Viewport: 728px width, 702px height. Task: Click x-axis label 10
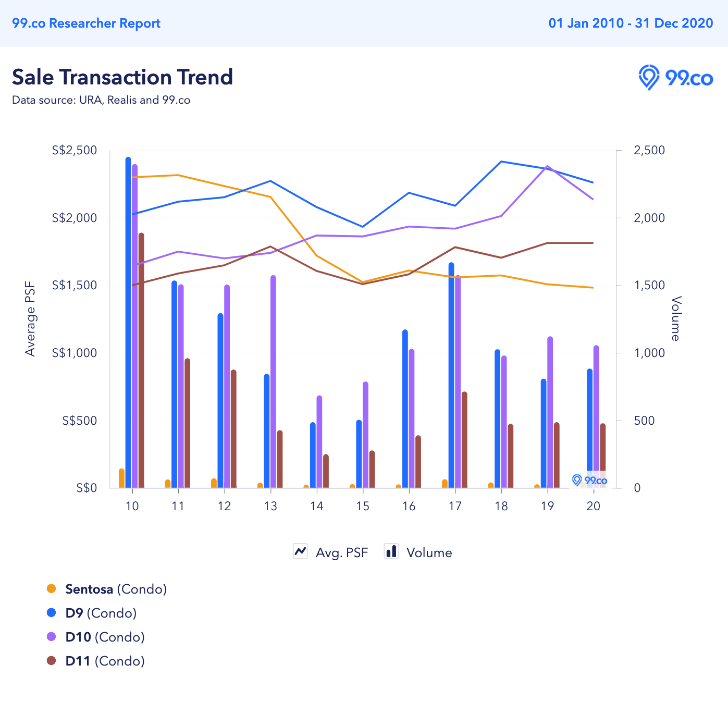(132, 506)
